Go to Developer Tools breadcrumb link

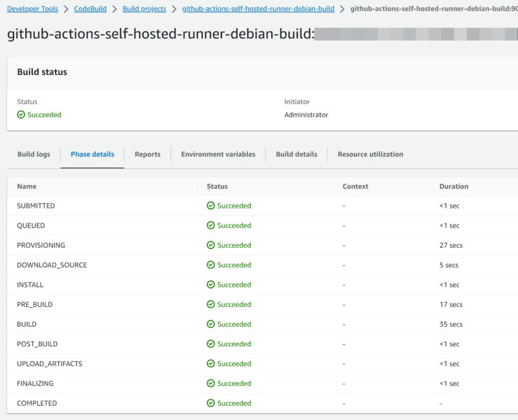tap(32, 9)
